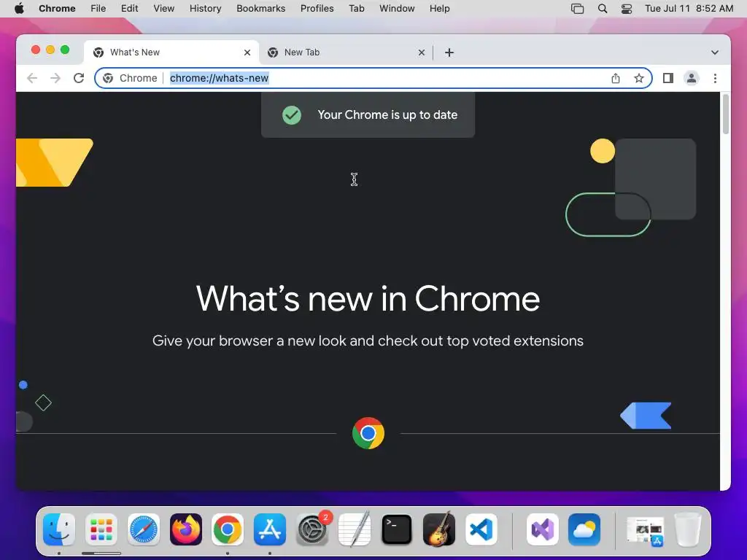Launch GarageBand from the Dock
747x560 pixels.
pyautogui.click(x=438, y=529)
